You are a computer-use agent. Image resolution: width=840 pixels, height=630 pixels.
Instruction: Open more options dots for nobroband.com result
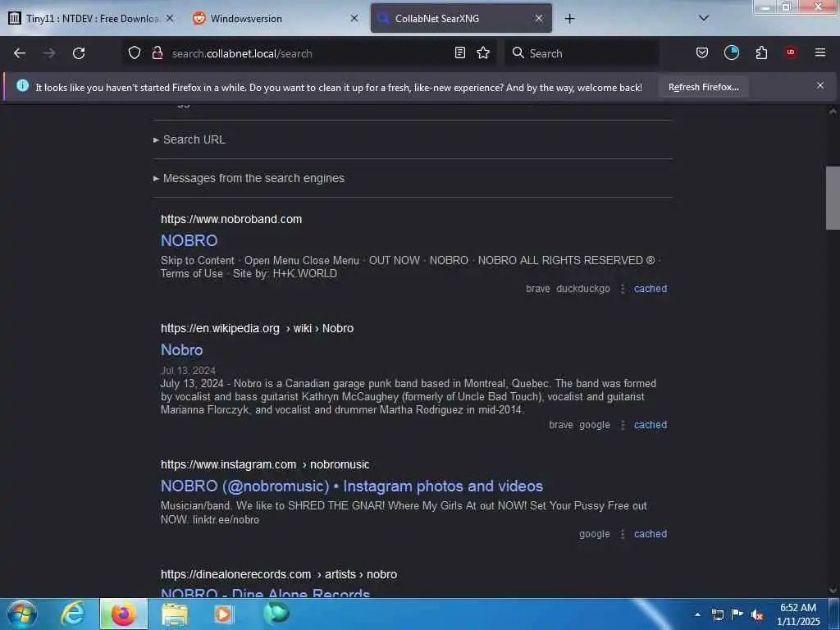coord(622,289)
